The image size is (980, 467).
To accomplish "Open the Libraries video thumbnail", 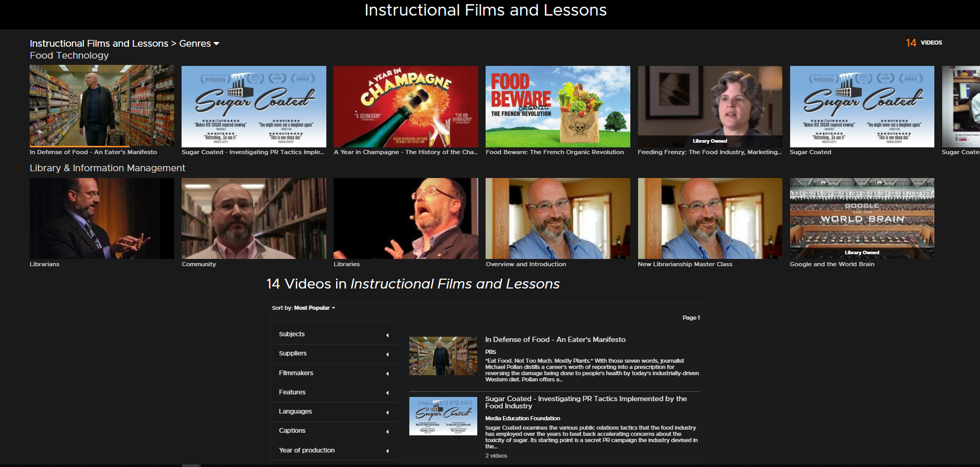I will [406, 218].
